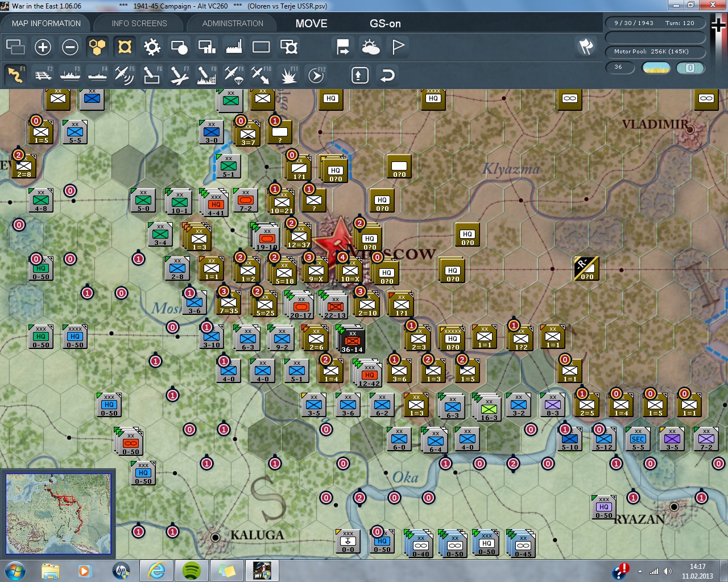
Task: Select the F10 air transfer mode icon
Action: pyautogui.click(x=261, y=75)
